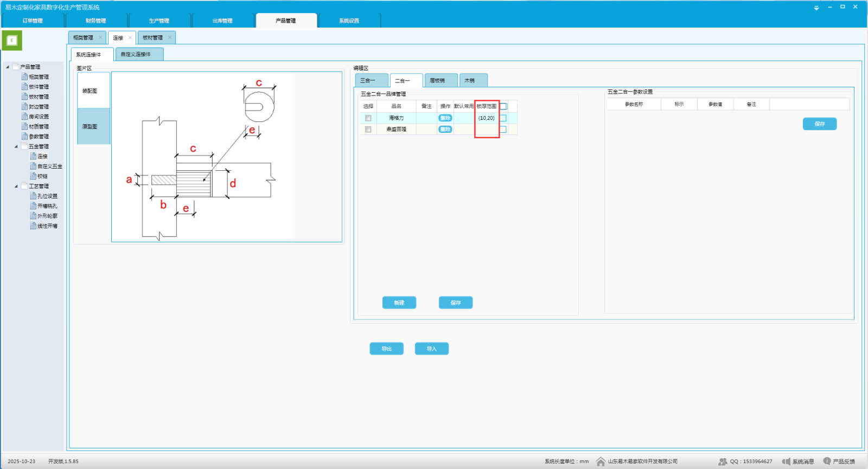Open the 三合一 tab in edit area
Image resolution: width=868 pixels, height=469 pixels.
[x=371, y=80]
